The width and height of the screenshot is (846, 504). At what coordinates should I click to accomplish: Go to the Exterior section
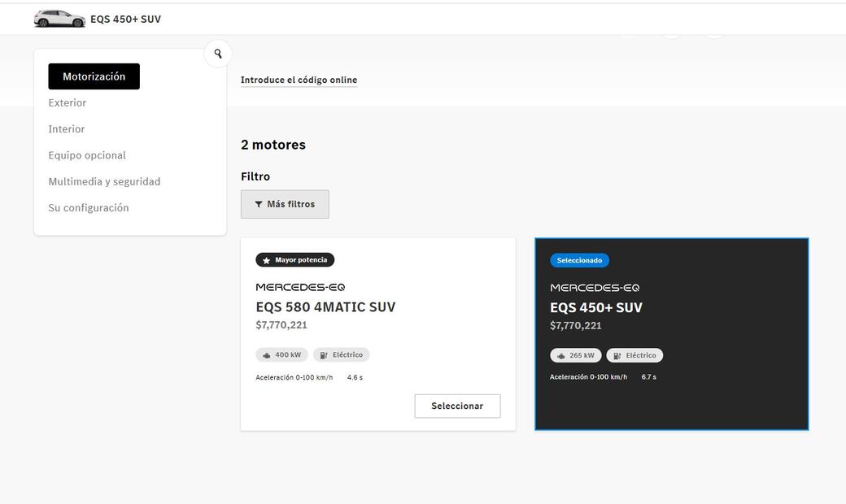(x=68, y=102)
